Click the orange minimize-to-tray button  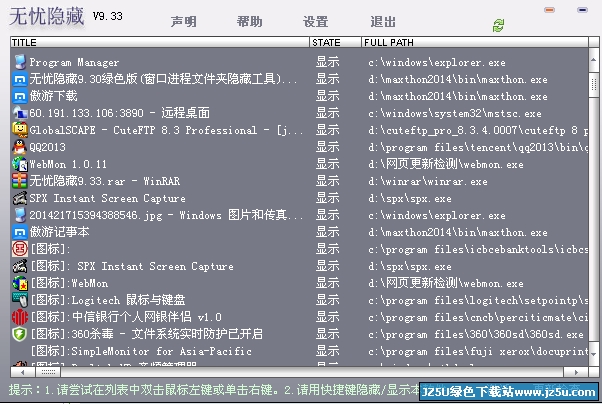(549, 10)
